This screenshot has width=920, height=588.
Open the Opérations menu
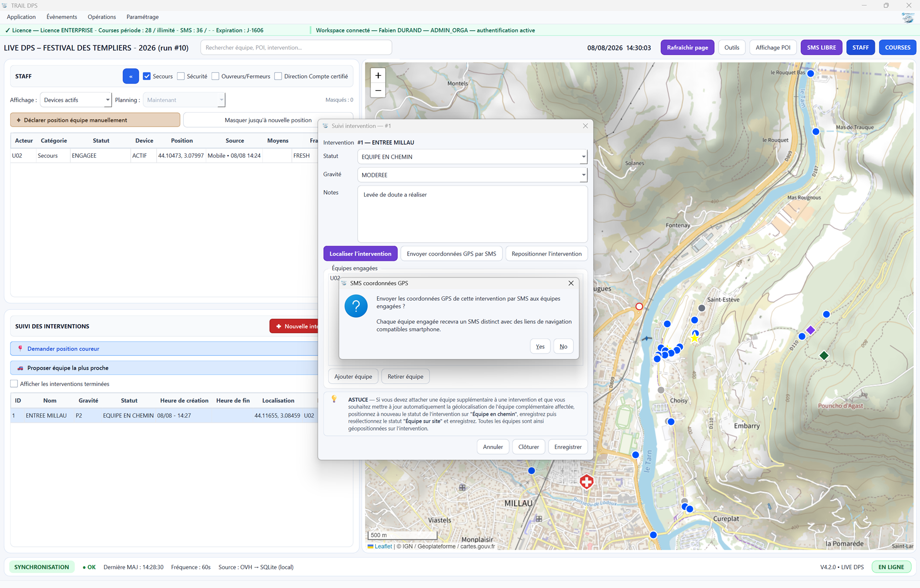tap(102, 17)
